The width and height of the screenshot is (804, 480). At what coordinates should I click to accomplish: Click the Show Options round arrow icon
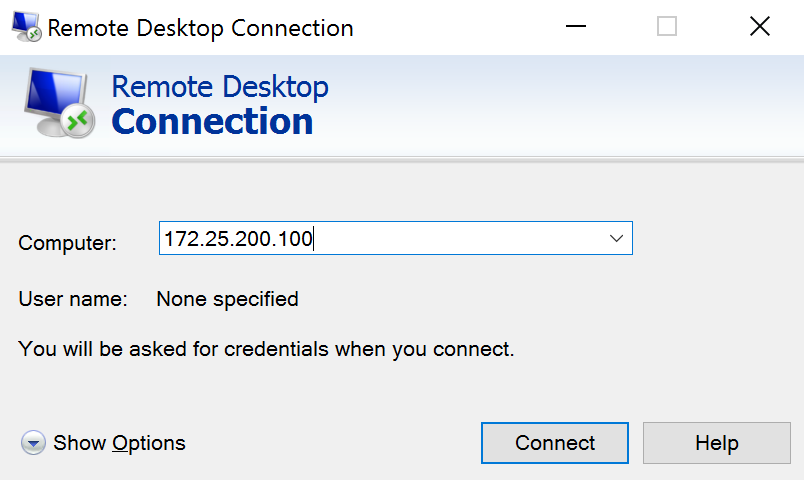pyautogui.click(x=33, y=443)
